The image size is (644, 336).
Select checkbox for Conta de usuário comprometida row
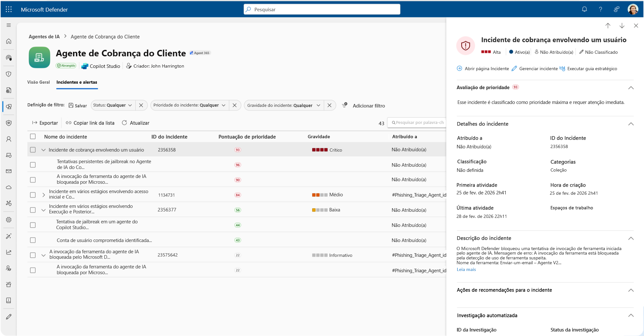coord(33,240)
